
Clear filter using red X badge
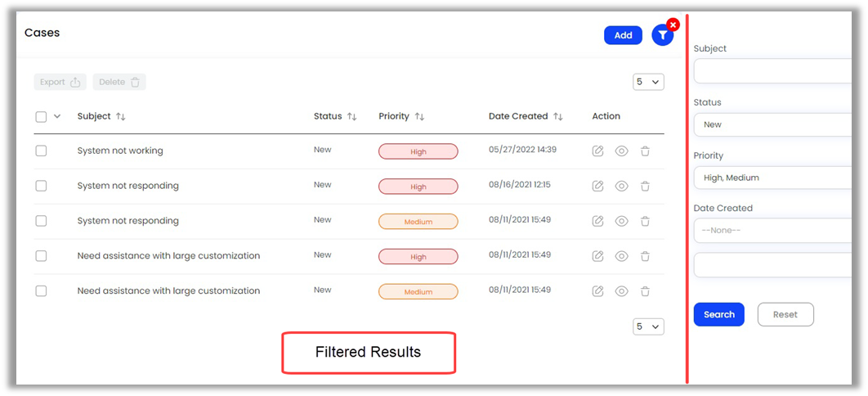point(673,25)
